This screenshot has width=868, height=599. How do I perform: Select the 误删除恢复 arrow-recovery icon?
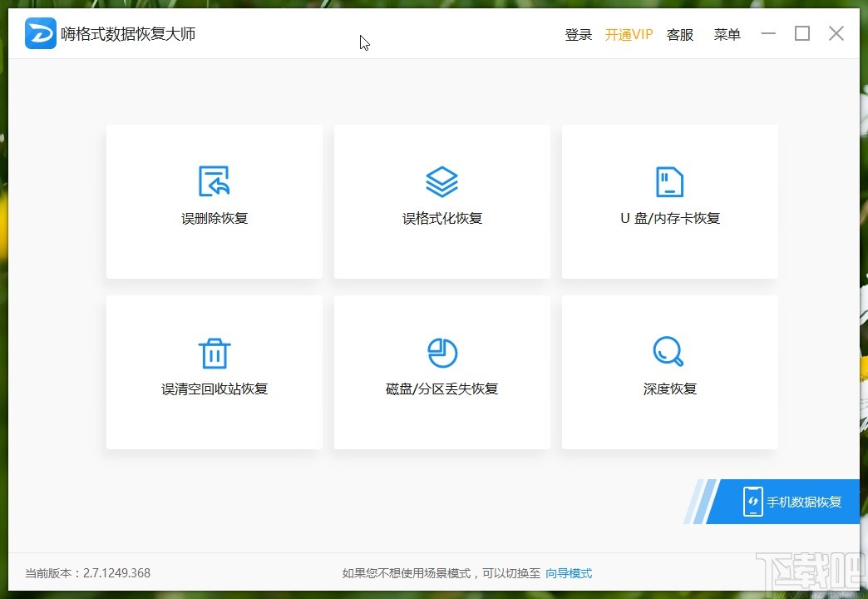click(214, 180)
